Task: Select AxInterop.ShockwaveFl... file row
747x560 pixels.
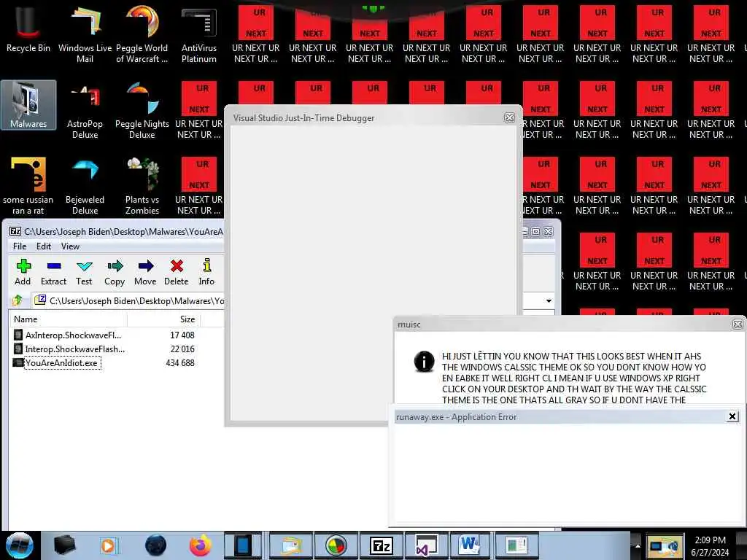Action: pos(67,335)
